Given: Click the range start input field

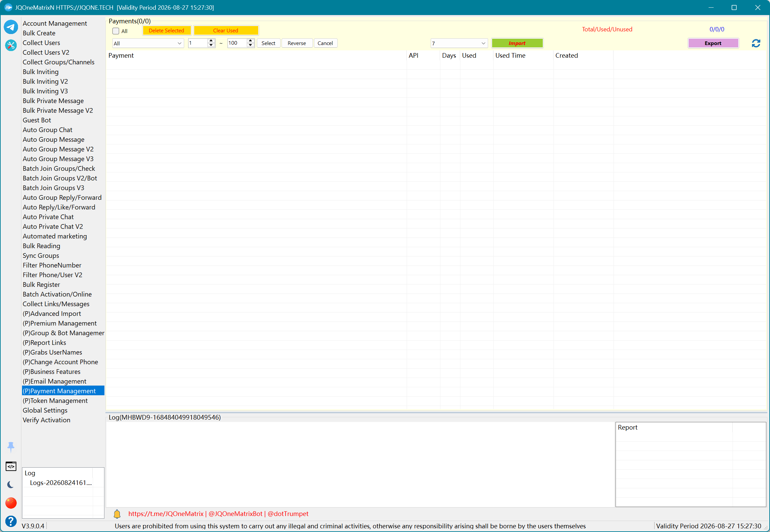Looking at the screenshot, I should (x=198, y=43).
